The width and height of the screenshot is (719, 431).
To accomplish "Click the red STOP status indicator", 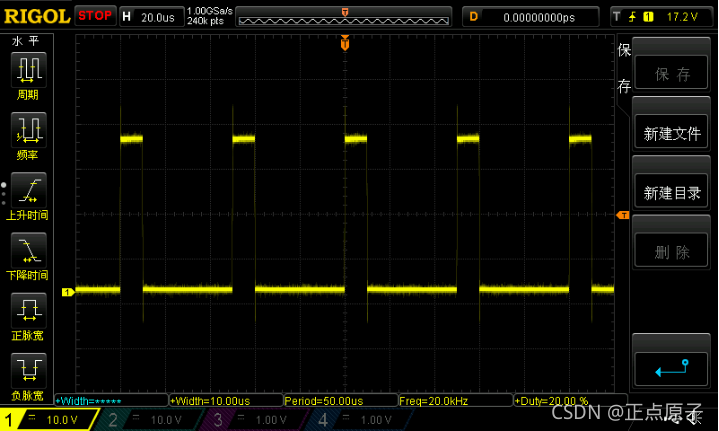I will click(x=95, y=16).
